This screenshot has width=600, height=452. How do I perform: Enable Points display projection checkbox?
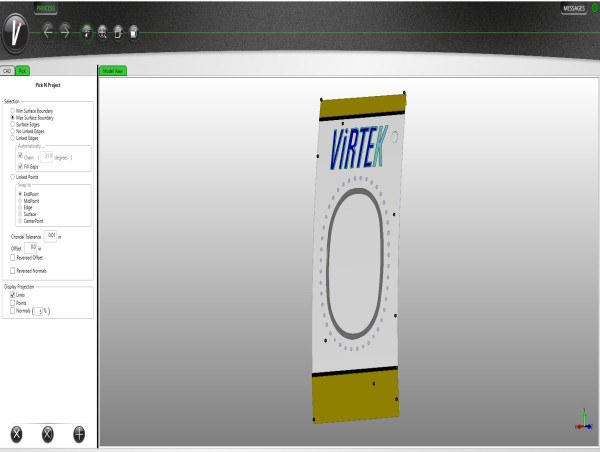point(13,303)
